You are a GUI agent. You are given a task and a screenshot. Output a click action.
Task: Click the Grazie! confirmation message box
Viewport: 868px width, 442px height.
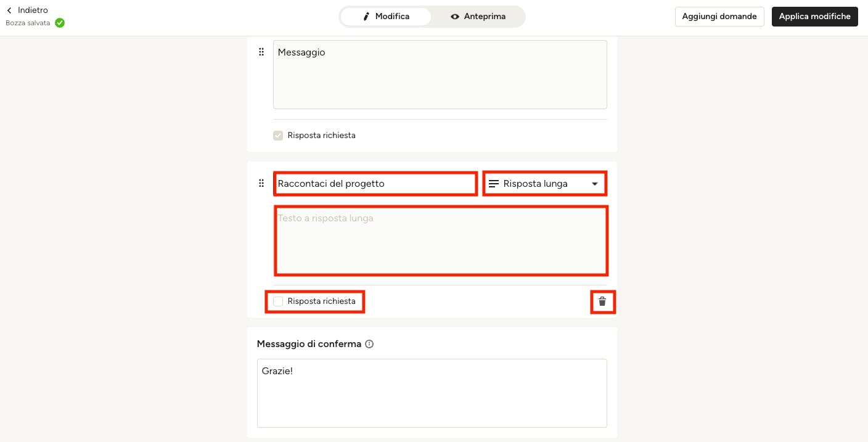pos(432,393)
